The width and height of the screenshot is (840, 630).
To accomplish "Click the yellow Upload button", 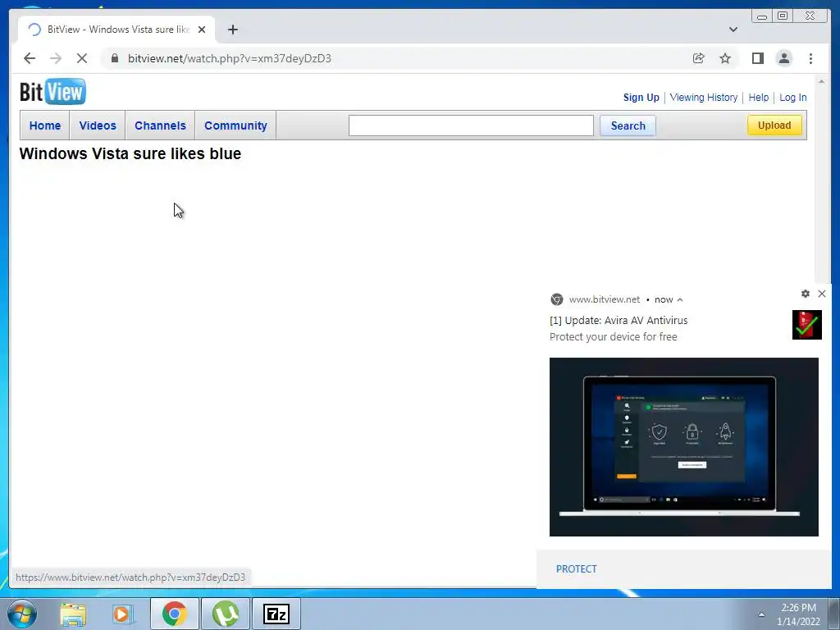I will coord(774,126).
